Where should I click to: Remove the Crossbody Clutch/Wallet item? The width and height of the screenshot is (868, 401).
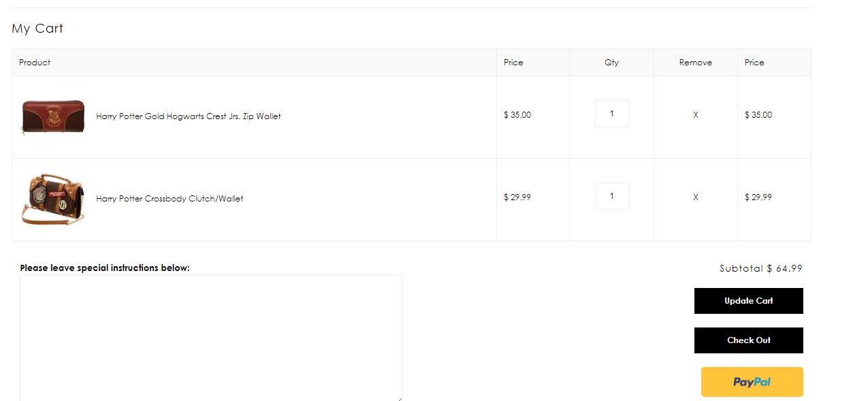[x=695, y=197]
